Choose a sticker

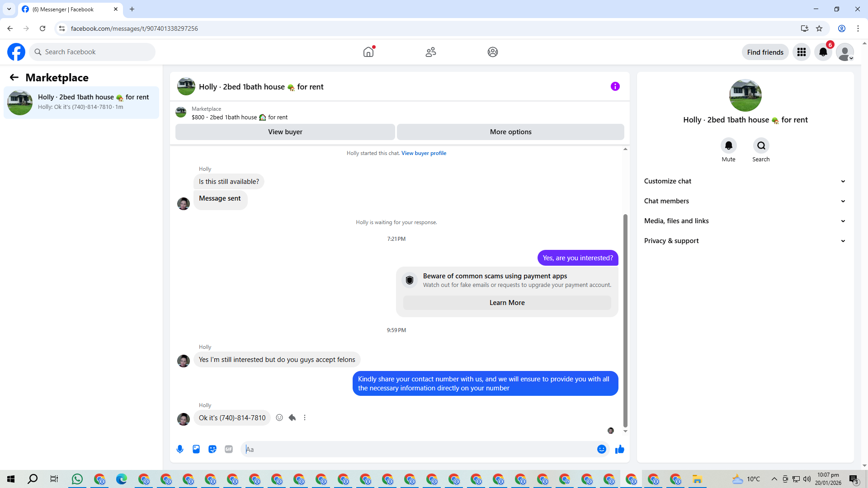coord(212,449)
